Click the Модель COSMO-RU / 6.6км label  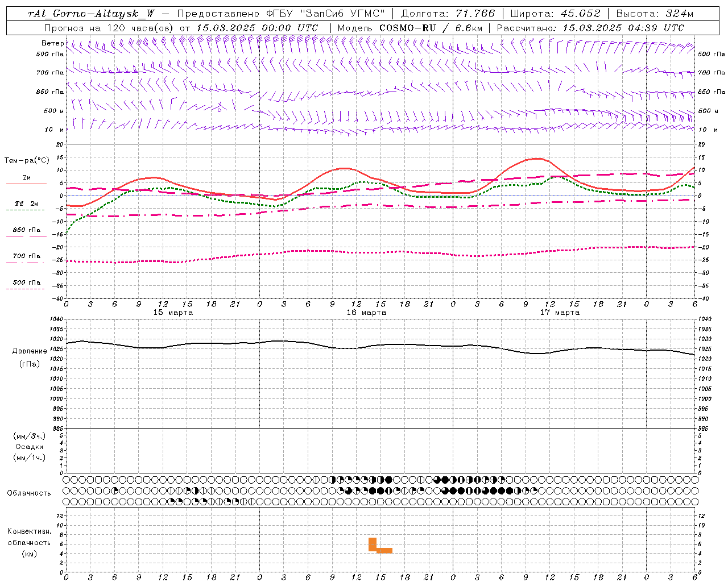[410, 28]
